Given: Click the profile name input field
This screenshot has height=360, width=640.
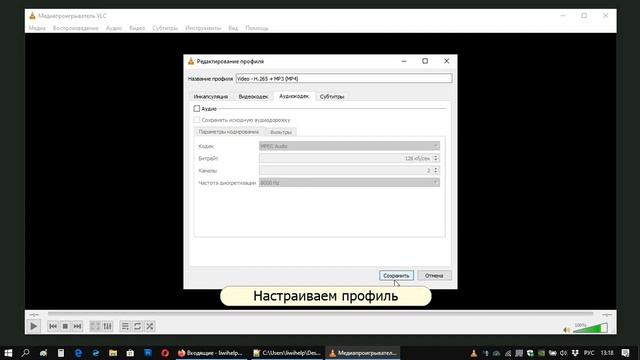Looking at the screenshot, I should point(344,78).
